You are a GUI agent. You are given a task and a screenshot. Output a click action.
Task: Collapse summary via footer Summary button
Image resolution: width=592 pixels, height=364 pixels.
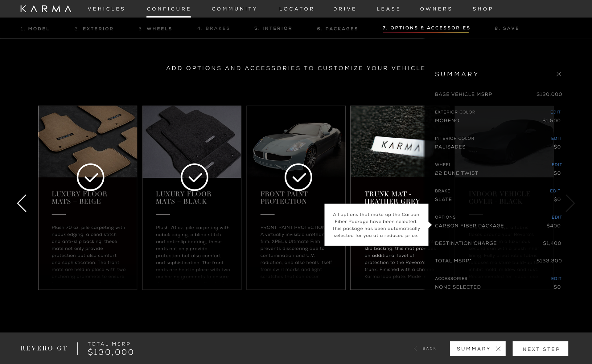[x=478, y=349]
